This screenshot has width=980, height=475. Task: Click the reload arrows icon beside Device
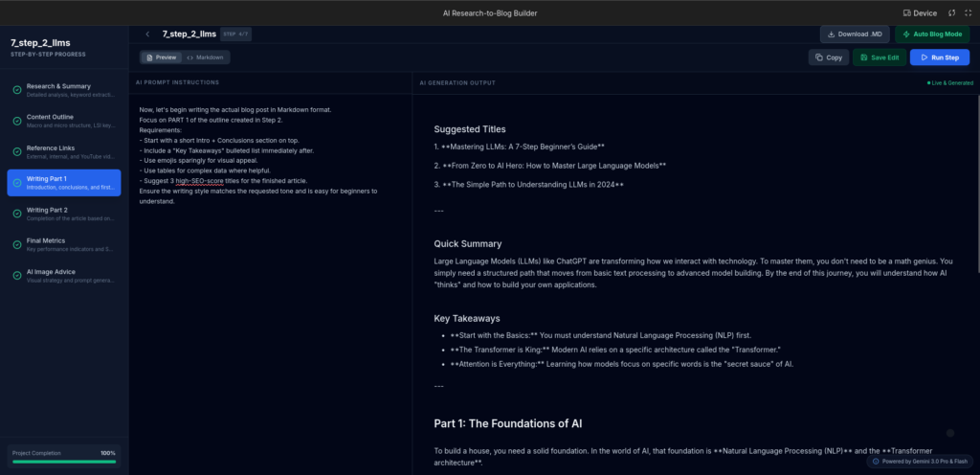pyautogui.click(x=952, y=13)
